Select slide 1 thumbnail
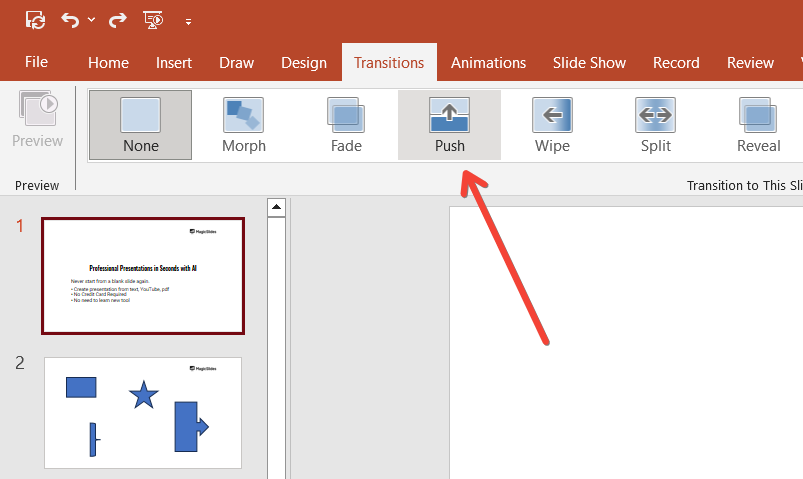 (x=143, y=276)
